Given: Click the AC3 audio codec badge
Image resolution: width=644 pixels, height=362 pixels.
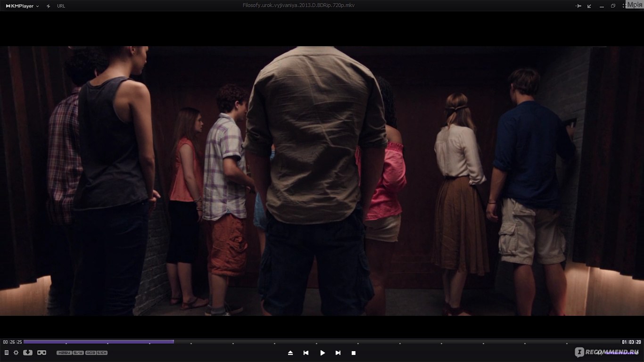Looking at the screenshot, I should point(90,353).
